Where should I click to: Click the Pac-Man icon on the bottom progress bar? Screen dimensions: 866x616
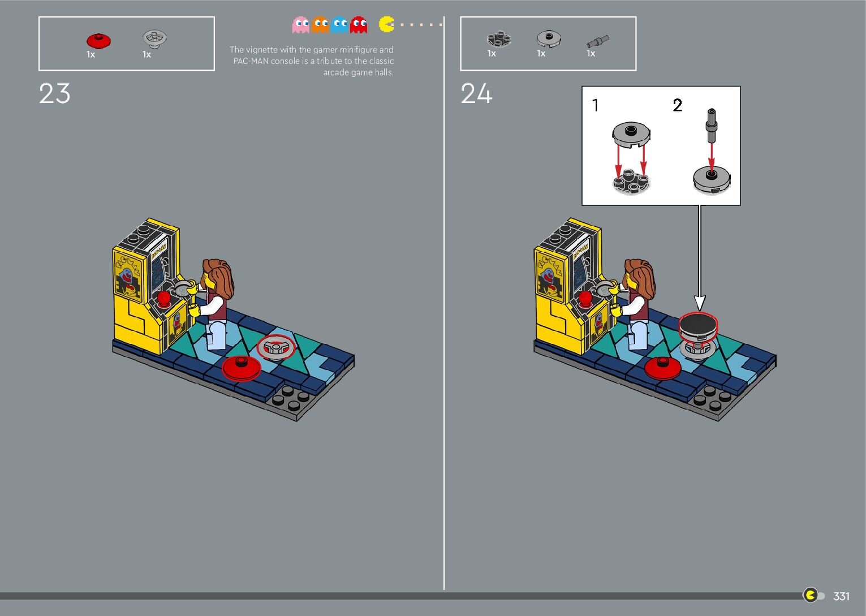click(x=811, y=595)
